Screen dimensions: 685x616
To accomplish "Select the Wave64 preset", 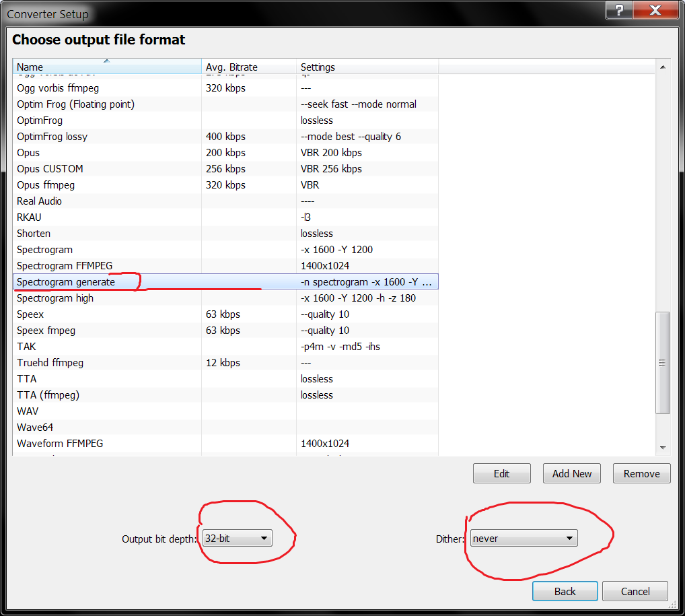I will click(x=225, y=427).
